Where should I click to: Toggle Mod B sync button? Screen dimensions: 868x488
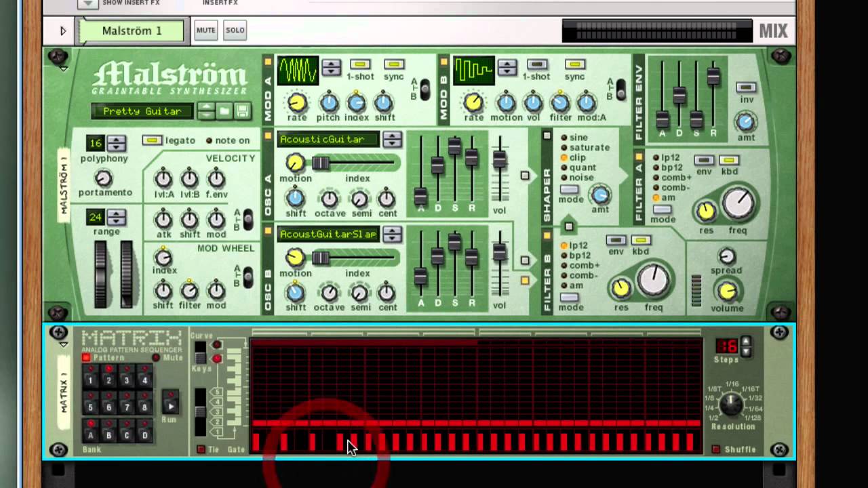click(574, 64)
